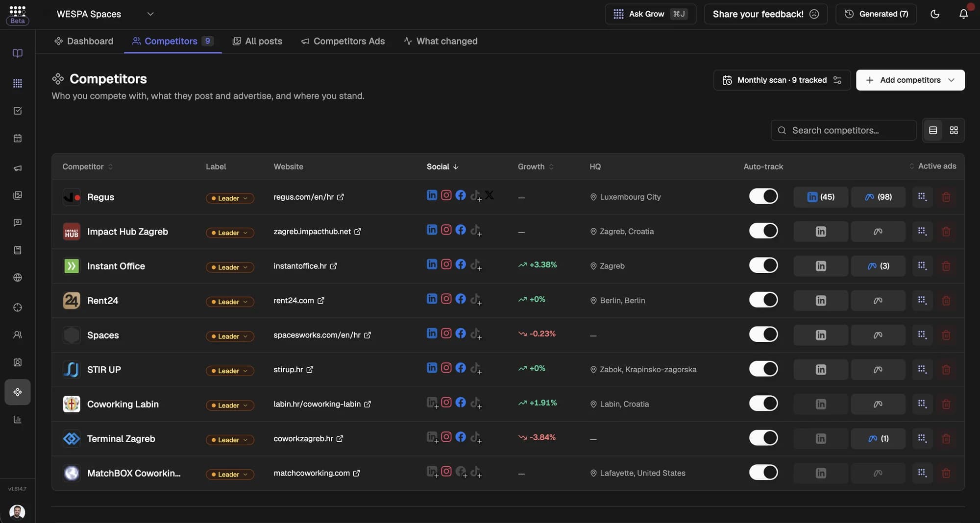Open LinkedIn profile icon for Impact Hub Zagreb
980x523 pixels.
point(431,229)
